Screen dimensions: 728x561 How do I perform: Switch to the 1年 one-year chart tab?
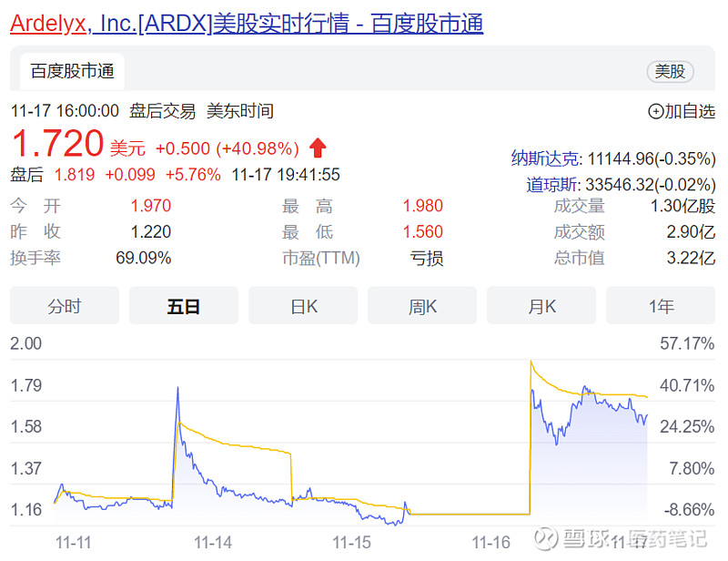click(660, 306)
